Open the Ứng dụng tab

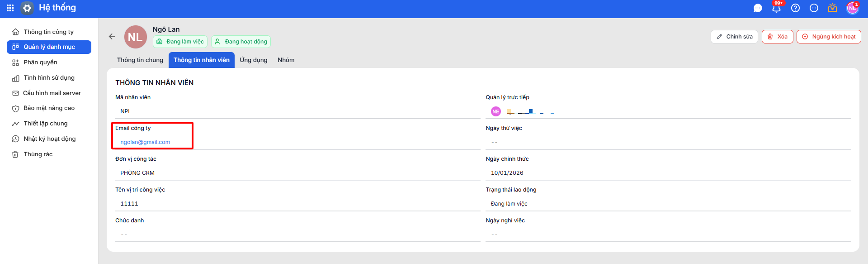[253, 60]
